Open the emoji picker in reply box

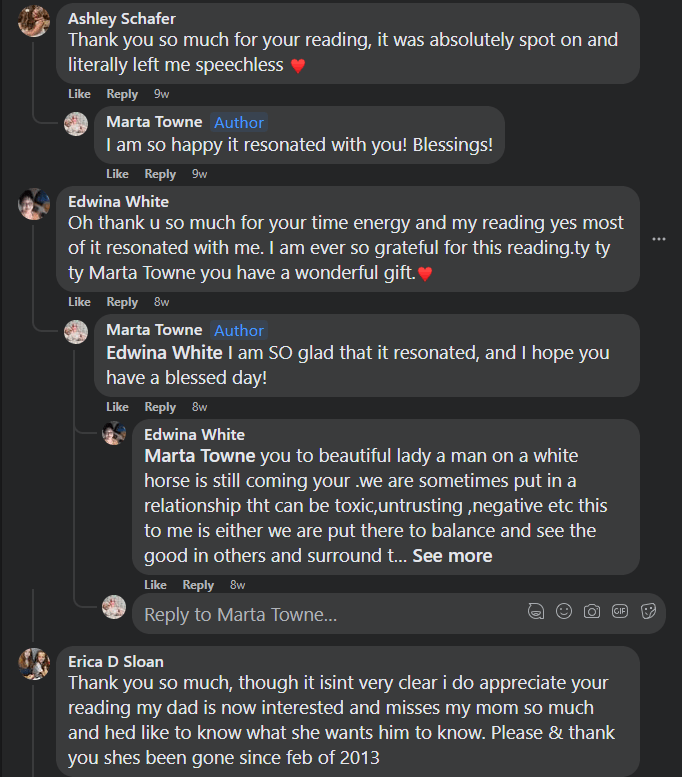pyautogui.click(x=564, y=611)
